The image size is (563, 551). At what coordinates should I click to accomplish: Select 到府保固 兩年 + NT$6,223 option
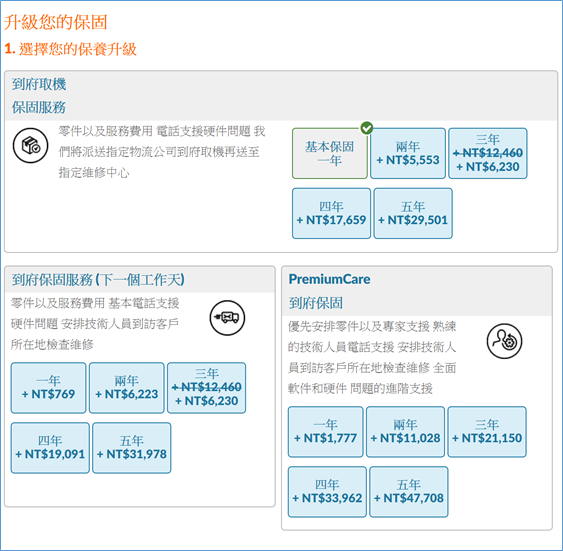(127, 388)
